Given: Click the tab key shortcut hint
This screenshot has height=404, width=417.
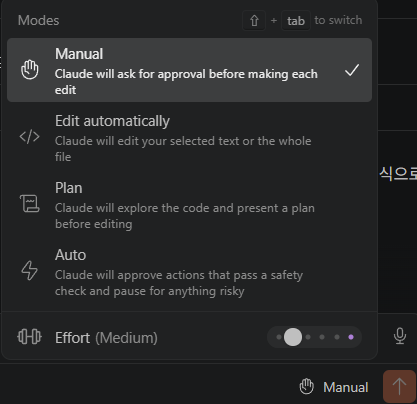Looking at the screenshot, I should tap(296, 21).
